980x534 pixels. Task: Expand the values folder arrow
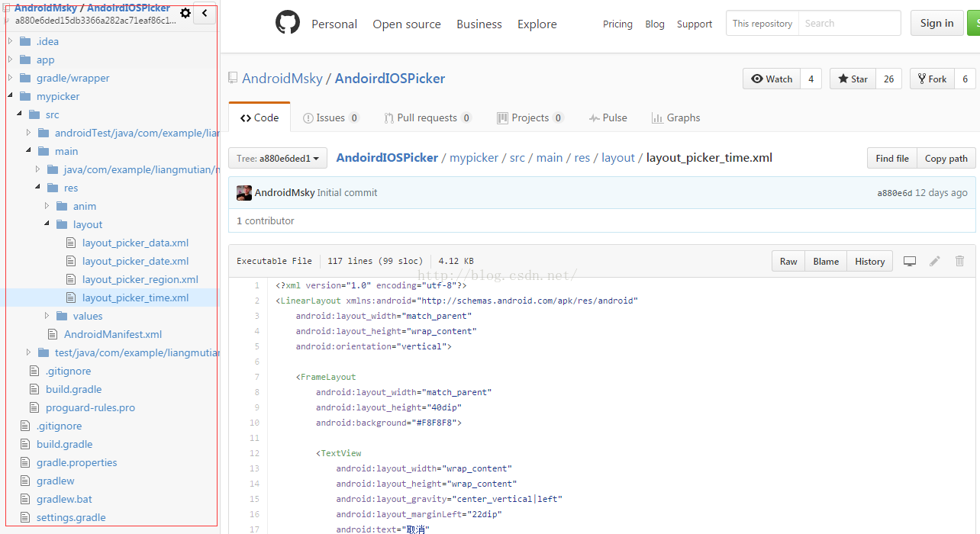47,316
